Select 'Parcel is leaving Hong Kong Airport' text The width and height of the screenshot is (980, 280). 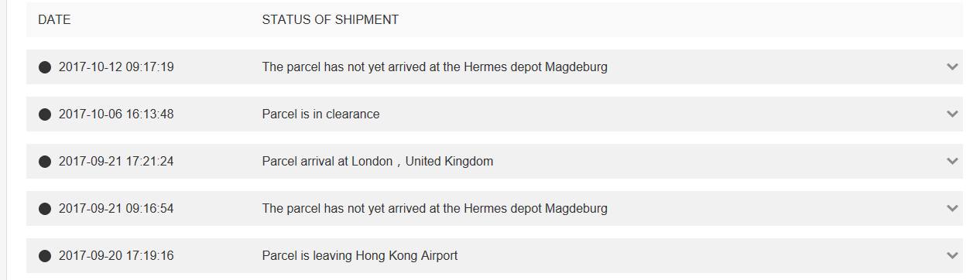[360, 256]
